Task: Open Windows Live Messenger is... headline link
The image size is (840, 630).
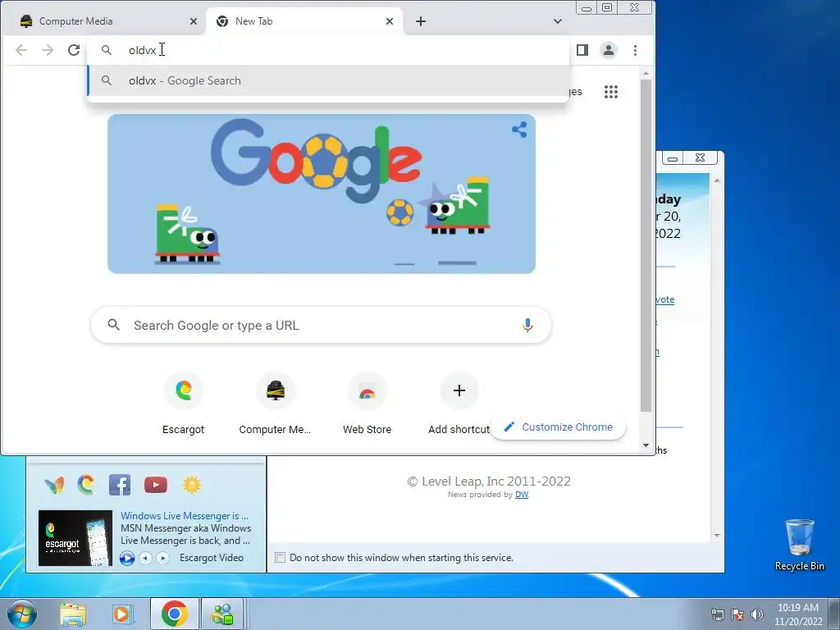Action: pyautogui.click(x=185, y=515)
